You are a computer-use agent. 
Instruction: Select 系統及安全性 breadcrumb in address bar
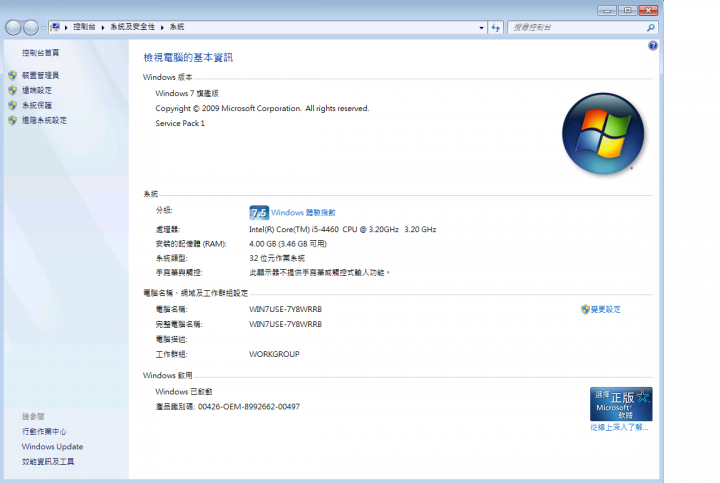132,27
